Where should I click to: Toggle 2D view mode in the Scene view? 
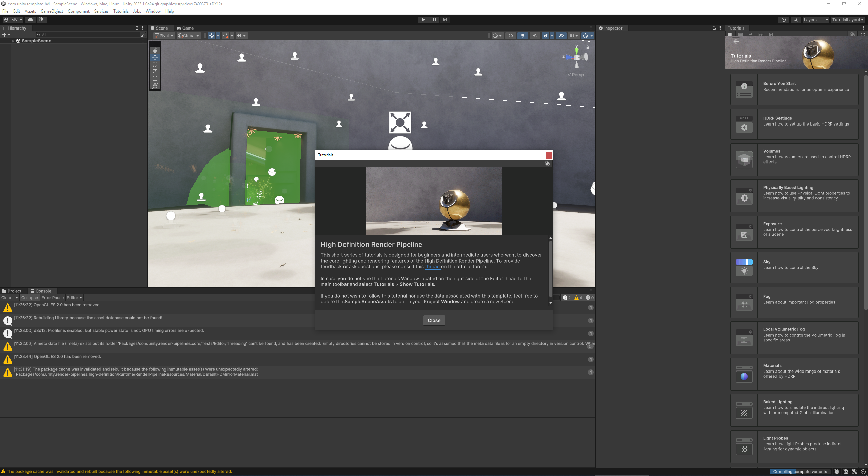(x=511, y=36)
